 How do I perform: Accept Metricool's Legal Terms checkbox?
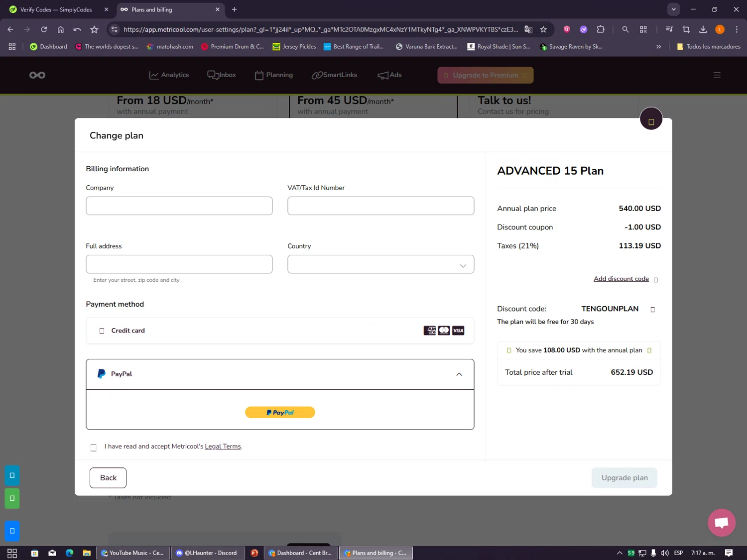(x=94, y=447)
